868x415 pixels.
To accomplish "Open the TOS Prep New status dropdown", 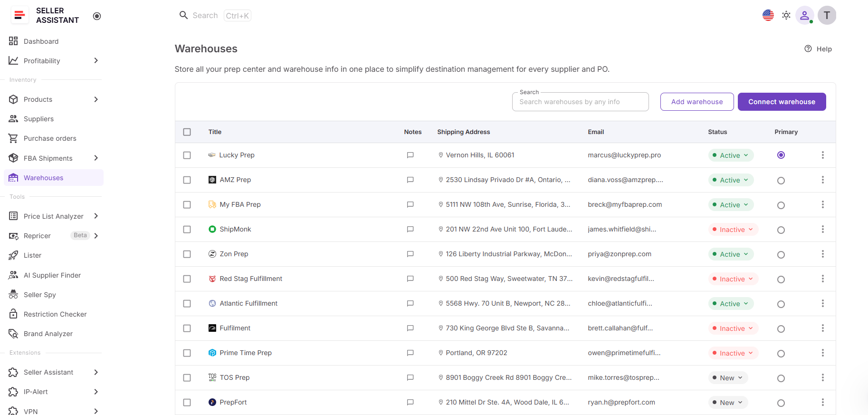I will click(728, 378).
